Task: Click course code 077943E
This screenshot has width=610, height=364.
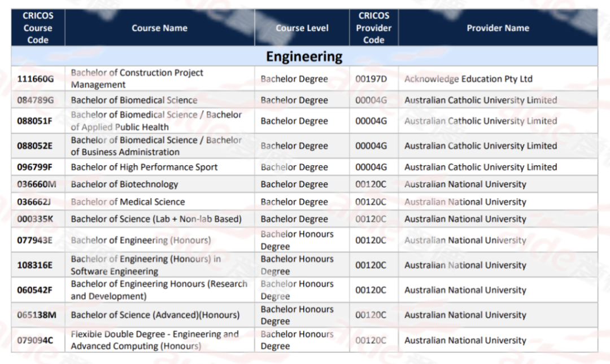Action: pyautogui.click(x=34, y=240)
